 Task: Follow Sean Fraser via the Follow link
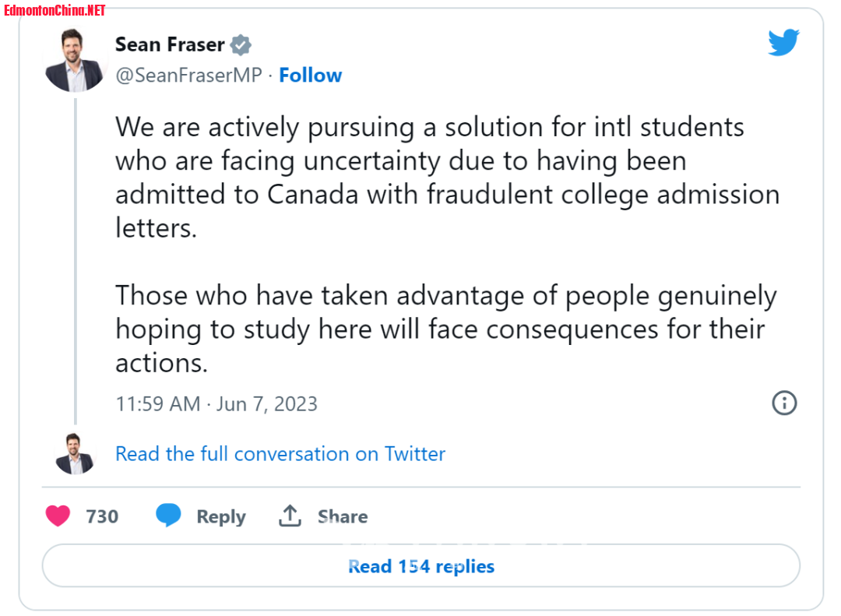pos(310,76)
